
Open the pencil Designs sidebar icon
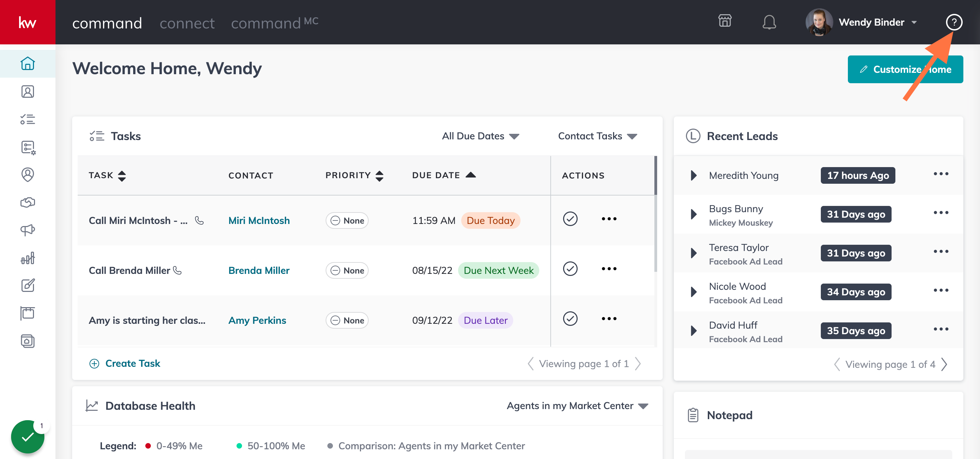click(27, 286)
